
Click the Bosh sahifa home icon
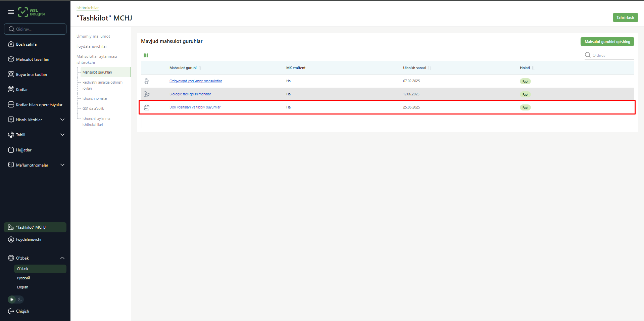tap(11, 44)
